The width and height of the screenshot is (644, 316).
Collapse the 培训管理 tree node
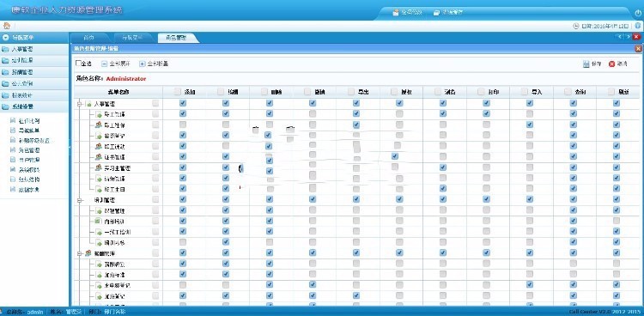(x=80, y=200)
